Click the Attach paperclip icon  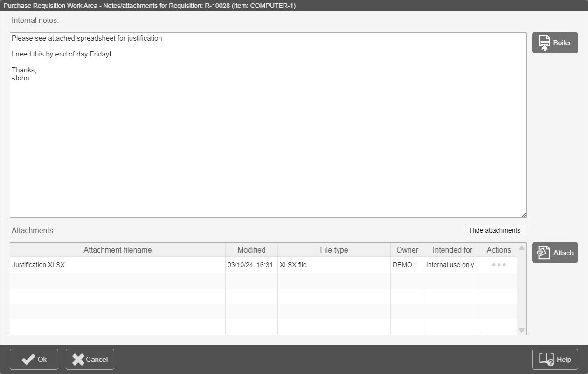click(x=544, y=253)
